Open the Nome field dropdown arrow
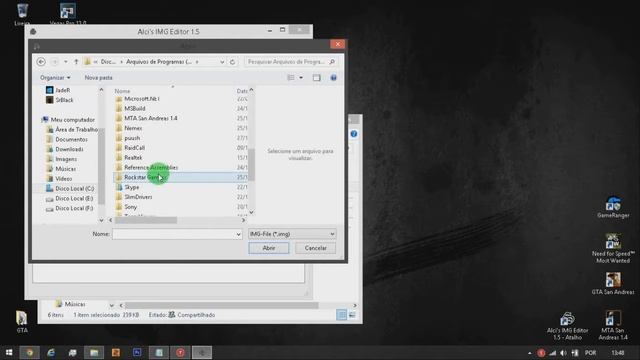This screenshot has height=360, width=640. (x=238, y=234)
